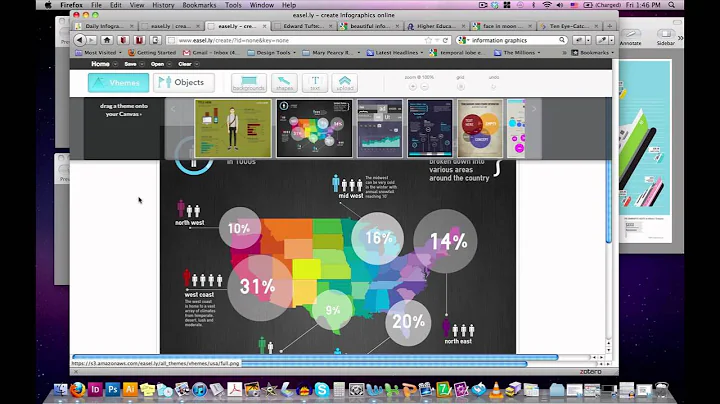720x404 pixels.
Task: Switch to the face in moon tab
Action: 502,26
